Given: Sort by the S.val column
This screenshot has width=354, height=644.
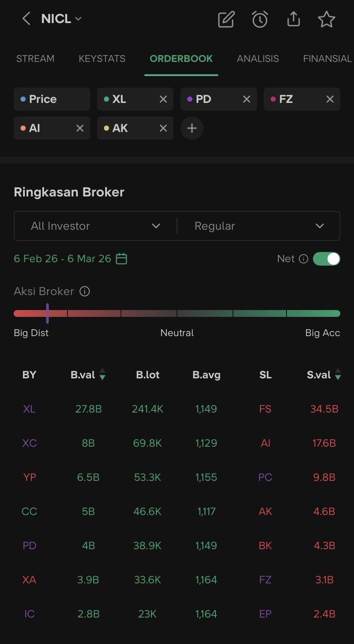Looking at the screenshot, I should pyautogui.click(x=324, y=375).
